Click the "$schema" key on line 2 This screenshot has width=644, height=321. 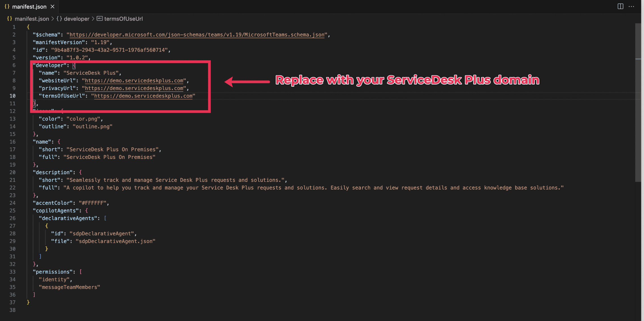(x=47, y=35)
